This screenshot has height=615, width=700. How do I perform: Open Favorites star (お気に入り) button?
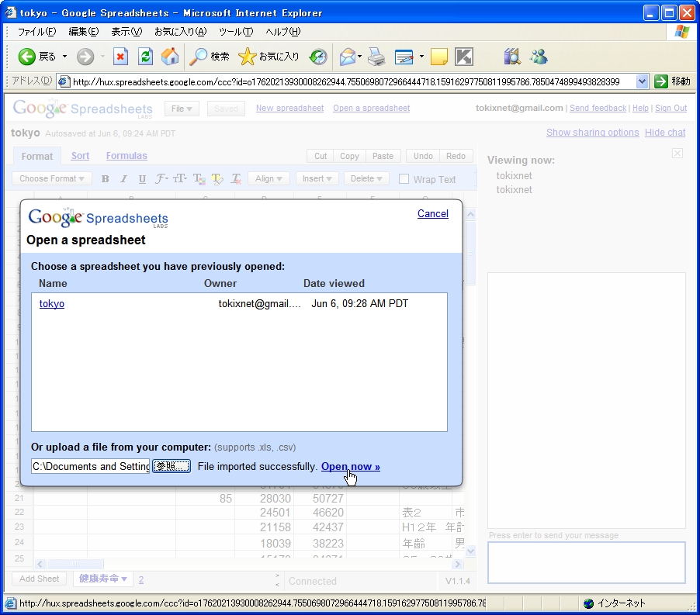269,57
